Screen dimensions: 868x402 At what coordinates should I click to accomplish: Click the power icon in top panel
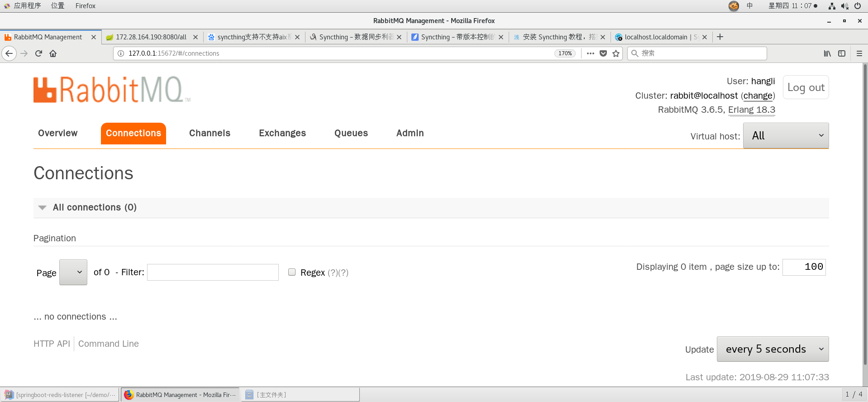coord(858,6)
